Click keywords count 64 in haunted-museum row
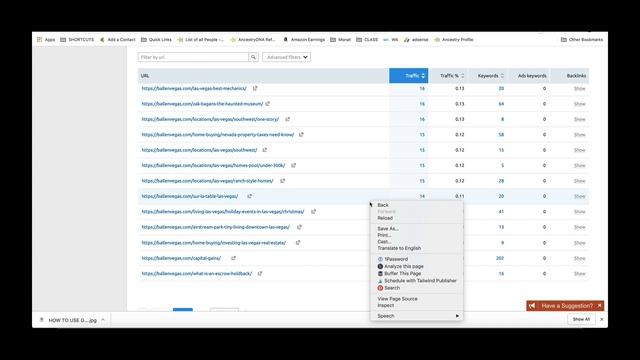The height and width of the screenshot is (360, 640). [501, 104]
